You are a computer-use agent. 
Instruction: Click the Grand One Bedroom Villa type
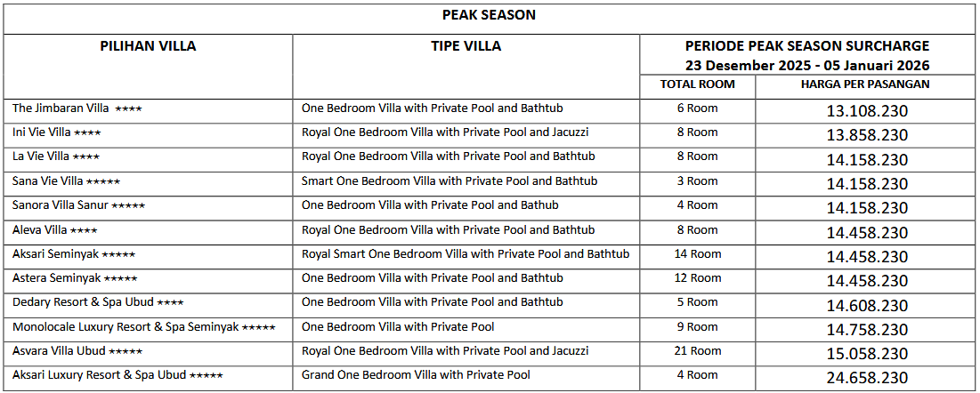tap(416, 375)
